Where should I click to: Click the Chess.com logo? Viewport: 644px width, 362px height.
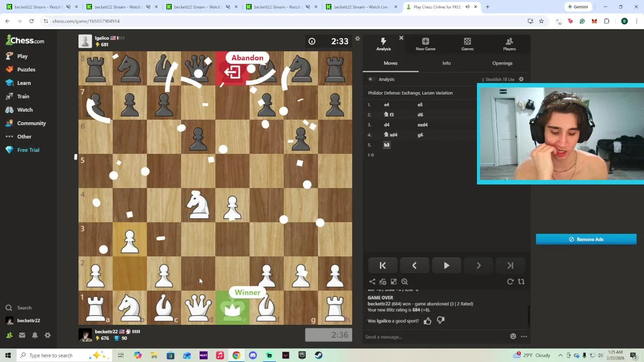(x=25, y=41)
